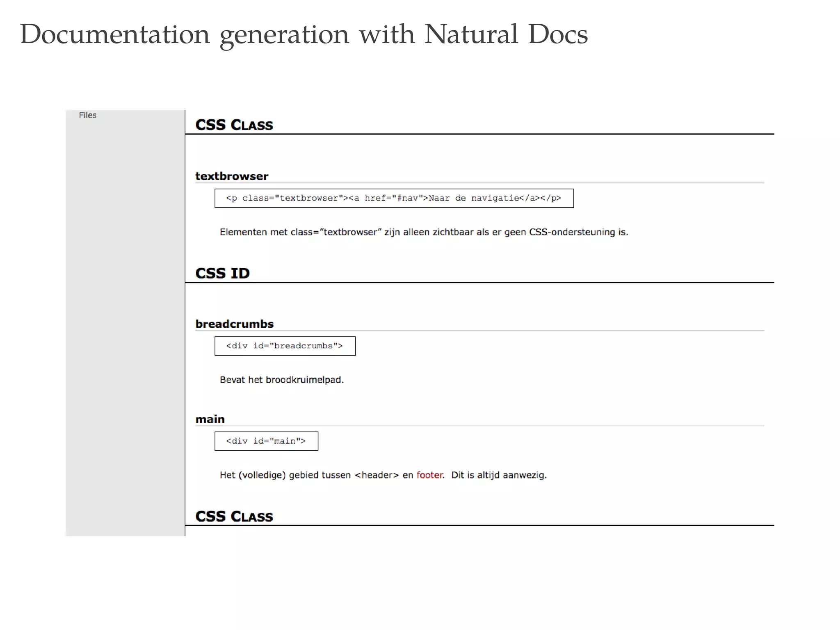Screen dimensions: 840x630
Task: Click the breadcrumbs topic heading
Action: tap(234, 324)
